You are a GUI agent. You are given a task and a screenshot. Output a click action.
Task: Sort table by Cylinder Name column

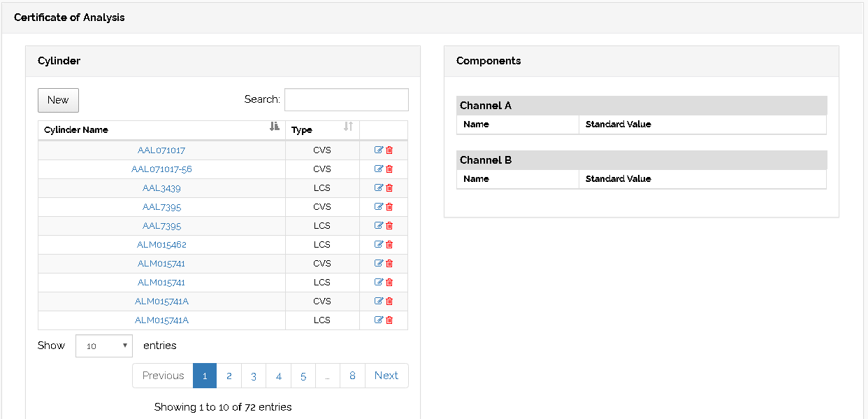click(x=161, y=129)
